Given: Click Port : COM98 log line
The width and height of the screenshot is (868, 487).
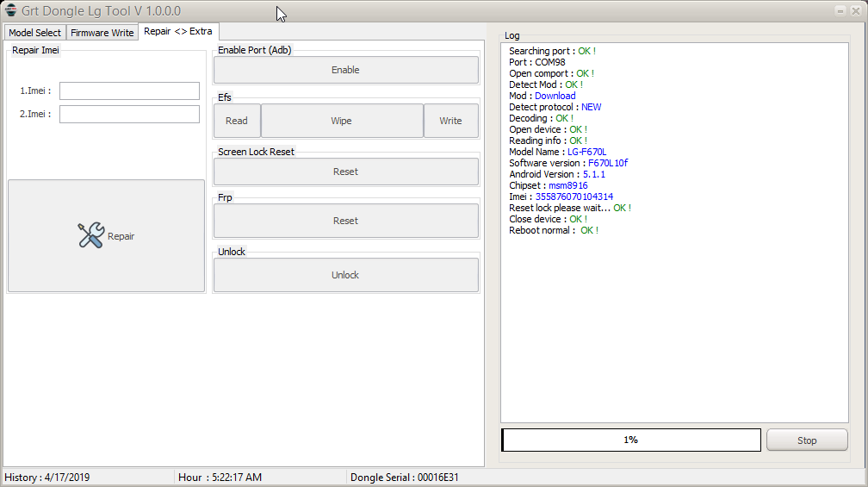Looking at the screenshot, I should pos(537,62).
